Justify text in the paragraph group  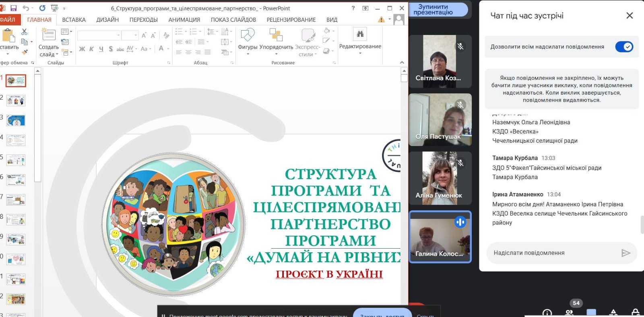[207, 52]
